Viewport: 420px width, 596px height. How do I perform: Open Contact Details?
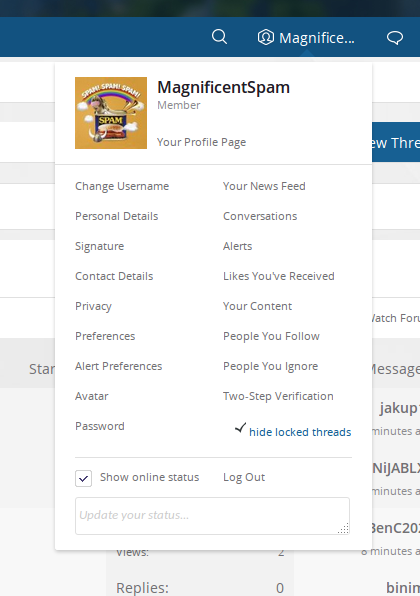(x=114, y=276)
